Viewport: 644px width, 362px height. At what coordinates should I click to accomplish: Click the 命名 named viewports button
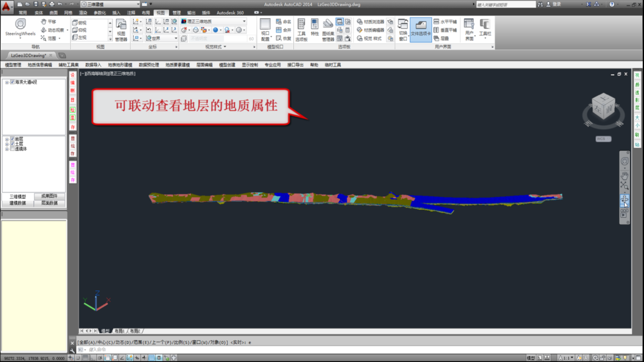coord(283,21)
